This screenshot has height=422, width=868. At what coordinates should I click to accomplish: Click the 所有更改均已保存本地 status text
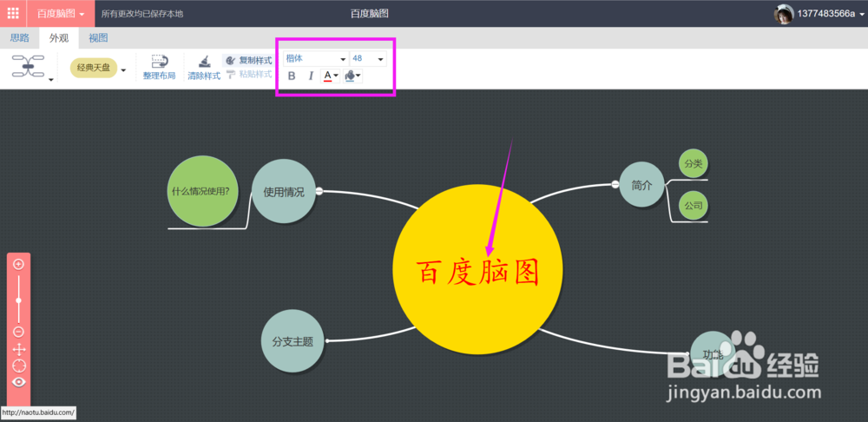point(142,14)
